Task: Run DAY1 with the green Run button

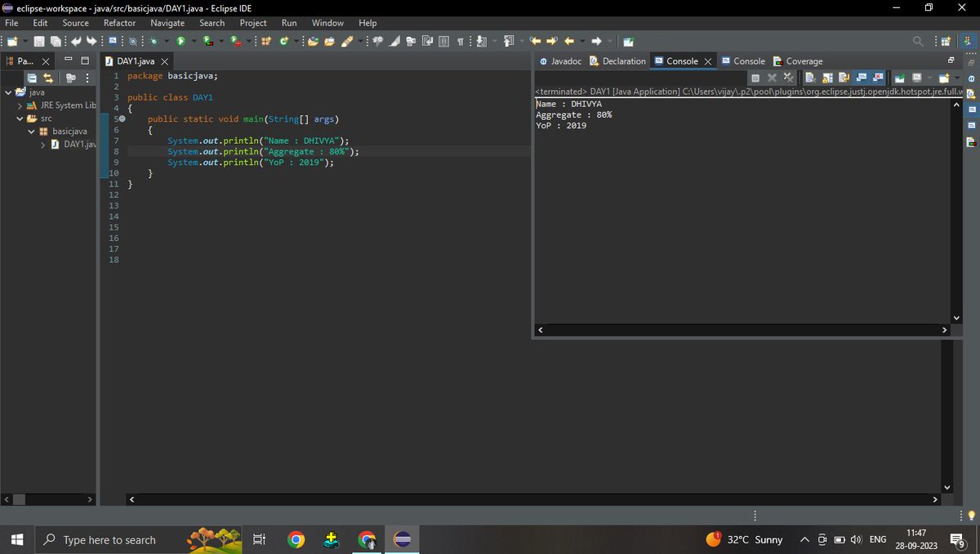Action: 180,41
